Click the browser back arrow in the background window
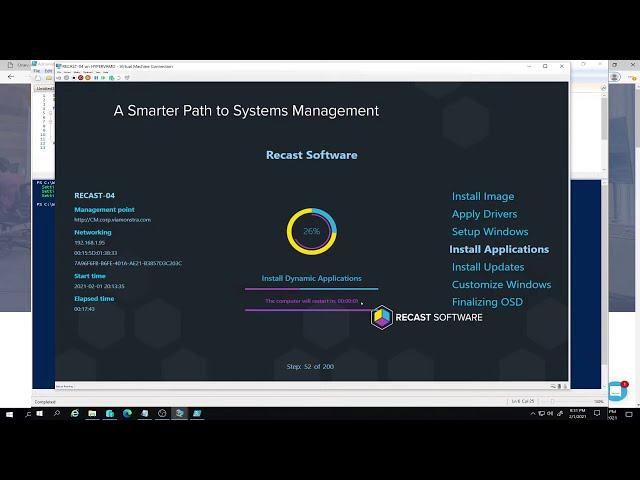Screen dimensions: 640x480 click(x=11, y=76)
